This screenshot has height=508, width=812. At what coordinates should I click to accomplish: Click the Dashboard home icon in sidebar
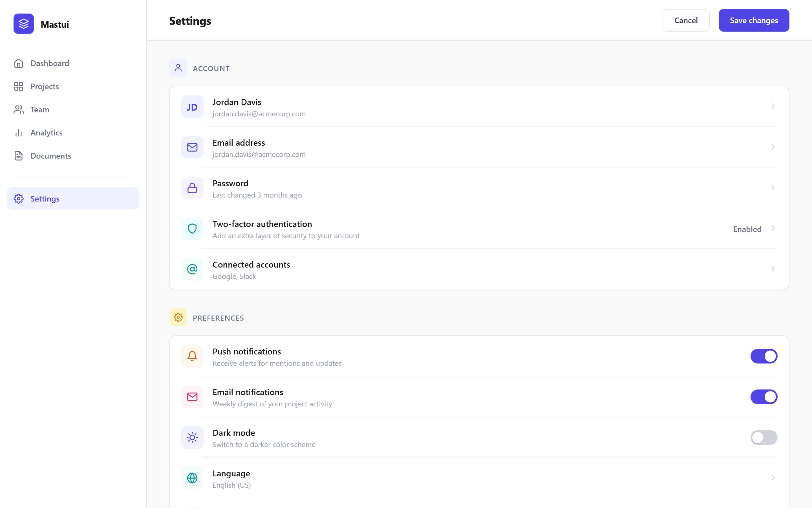tap(18, 63)
